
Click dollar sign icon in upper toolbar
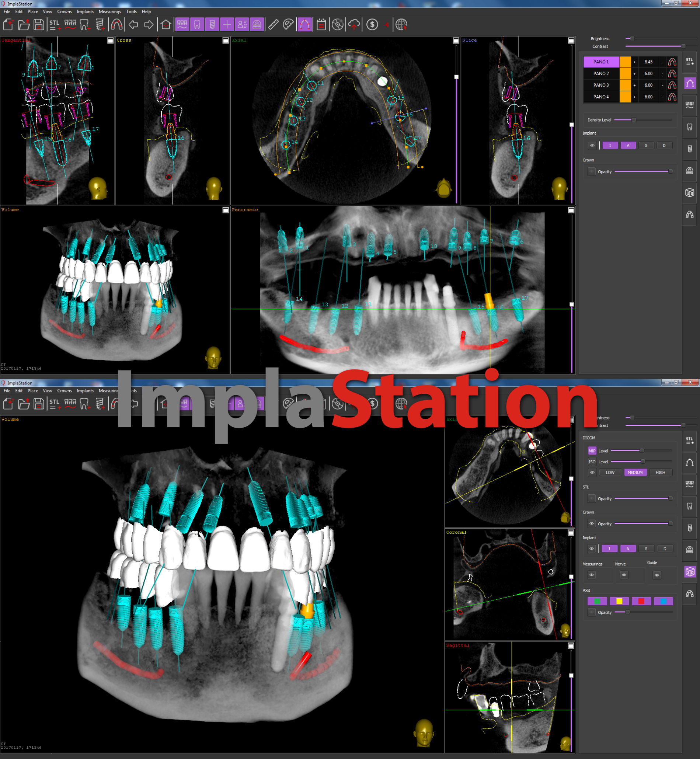click(372, 25)
